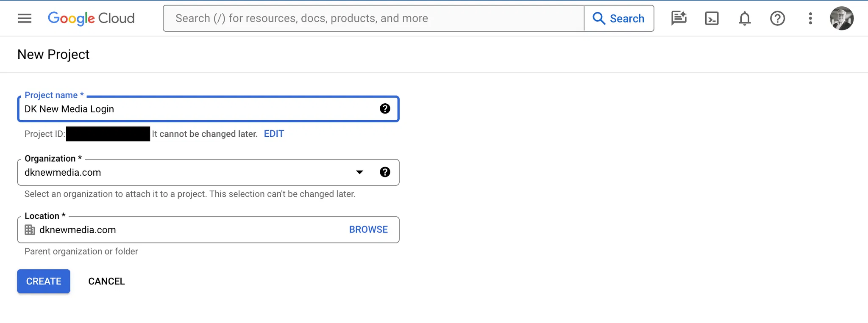The image size is (868, 323).
Task: Click CANCEL to discard the new project
Action: click(x=106, y=281)
